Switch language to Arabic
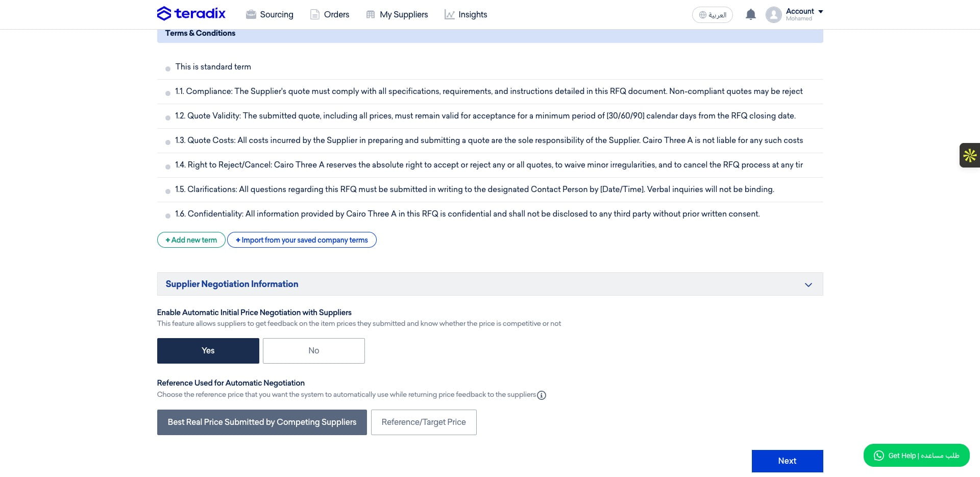980x477 pixels. (713, 15)
